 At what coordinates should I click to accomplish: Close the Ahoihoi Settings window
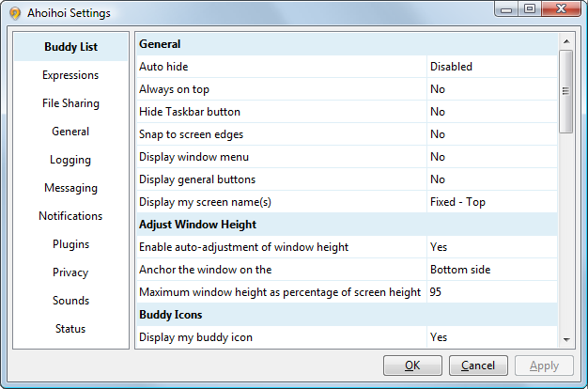coord(561,9)
